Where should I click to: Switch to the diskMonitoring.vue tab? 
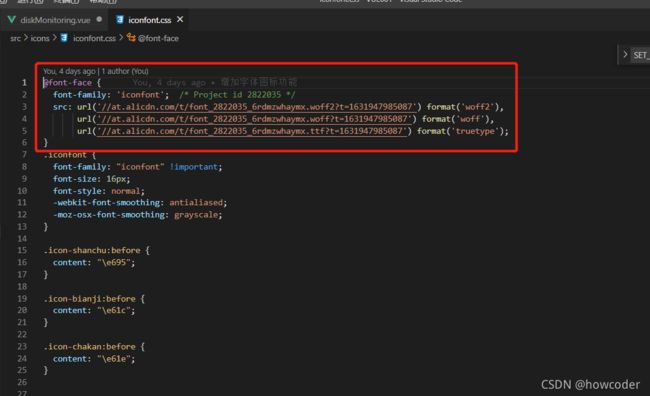tap(54, 20)
